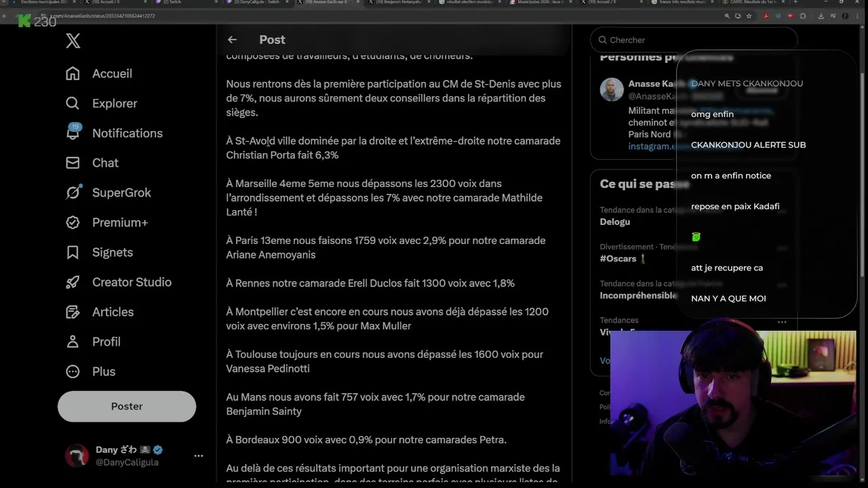
Task: Click the Toulouse Vanessa Pedinotti paragraph
Action: click(384, 361)
